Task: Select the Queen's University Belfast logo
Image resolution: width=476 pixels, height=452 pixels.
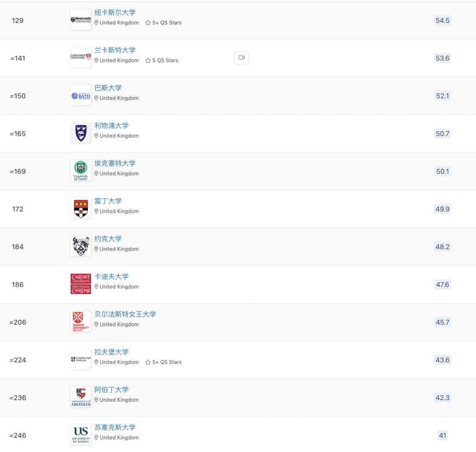Action: [81, 322]
